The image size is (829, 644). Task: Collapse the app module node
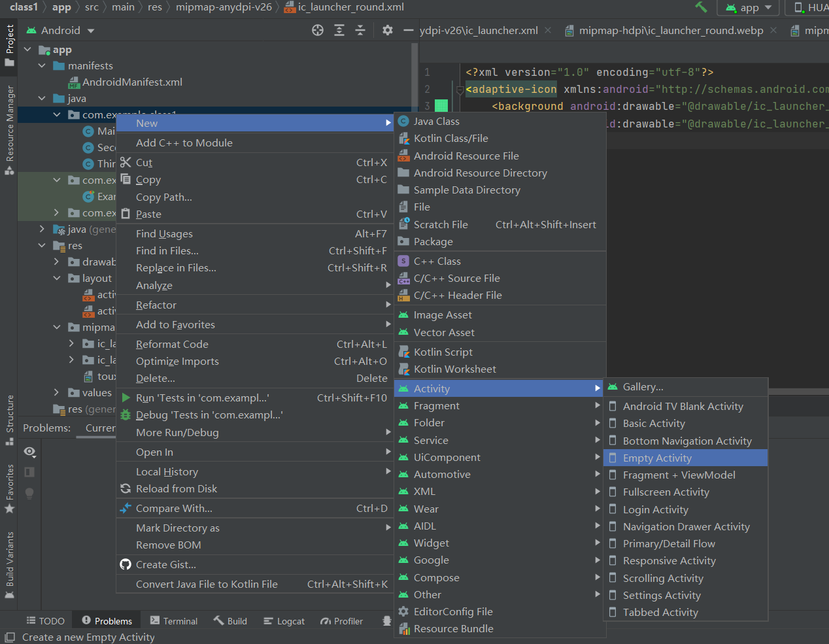click(27, 50)
